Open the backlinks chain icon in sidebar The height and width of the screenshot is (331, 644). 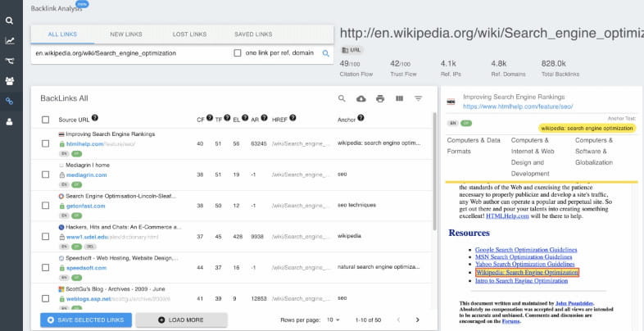tap(9, 101)
